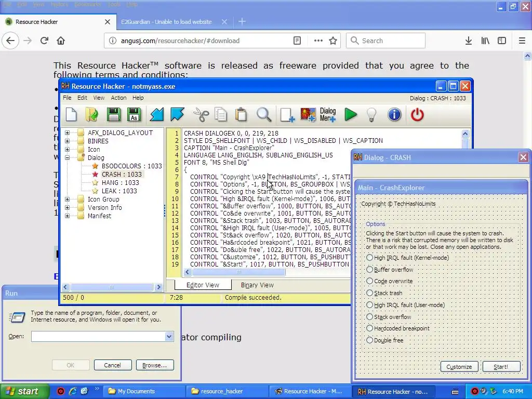Click the Internet Explorer quick launch icon

73,391
